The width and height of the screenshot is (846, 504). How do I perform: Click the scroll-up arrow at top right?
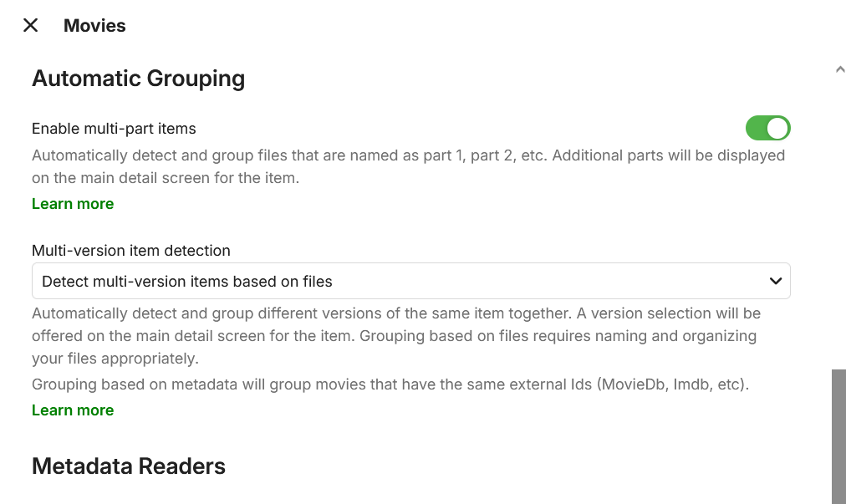839,70
